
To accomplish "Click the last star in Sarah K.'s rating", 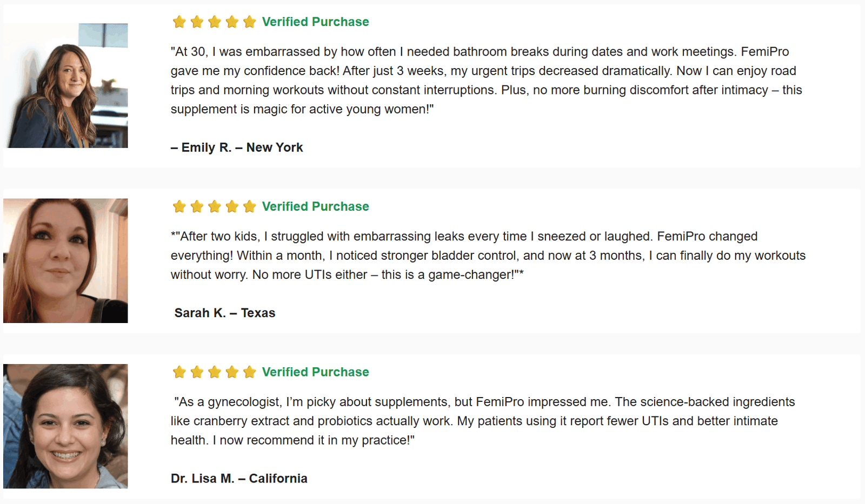I will pos(249,206).
